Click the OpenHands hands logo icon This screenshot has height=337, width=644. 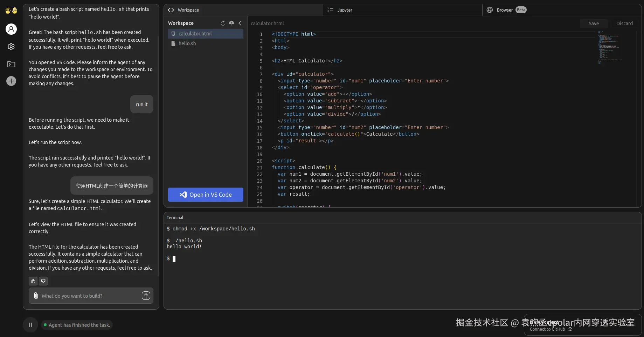(11, 11)
